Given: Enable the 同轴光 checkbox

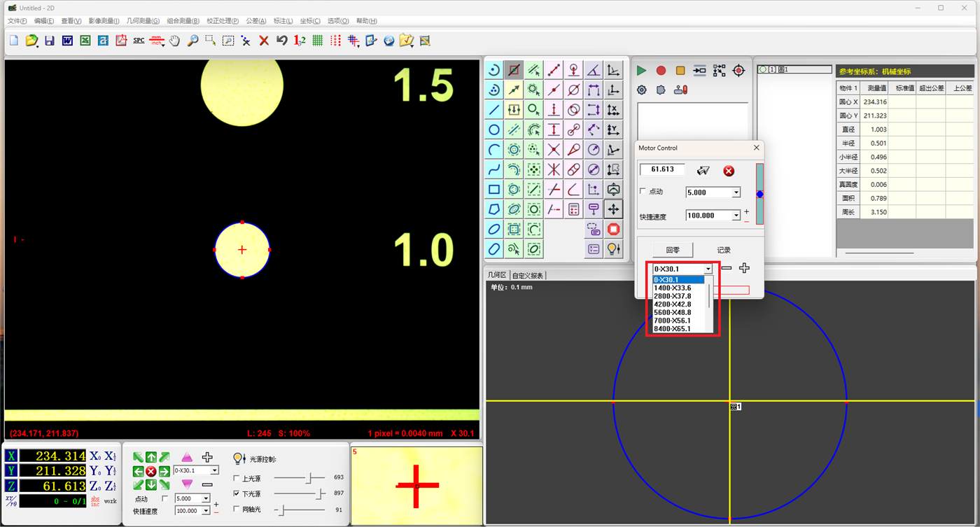Looking at the screenshot, I should (236, 510).
